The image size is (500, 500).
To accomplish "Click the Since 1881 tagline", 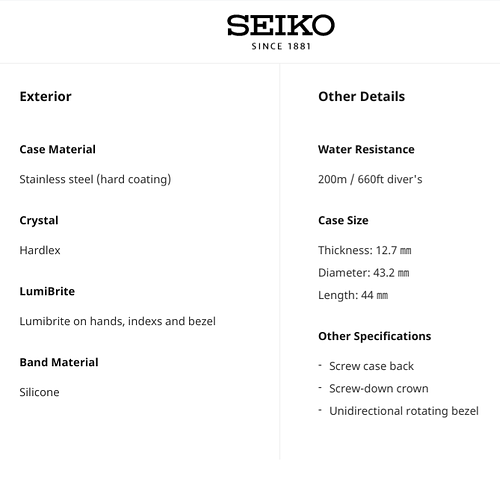I will (x=281, y=46).
